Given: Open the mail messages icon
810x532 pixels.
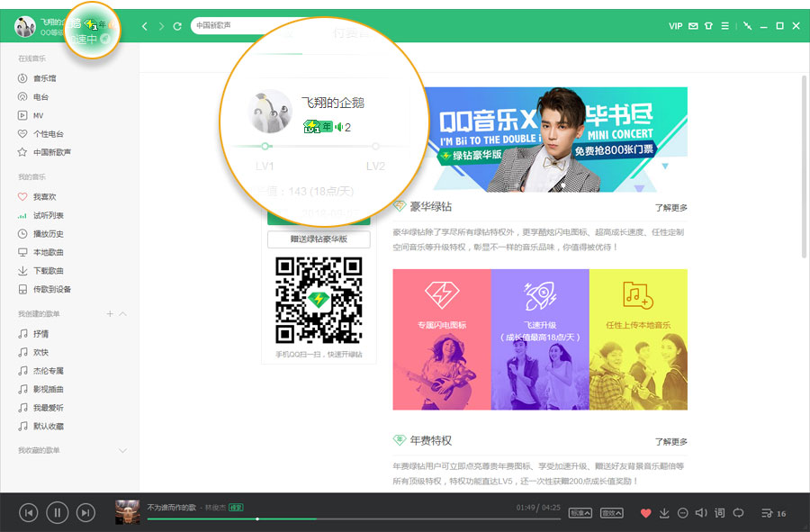Looking at the screenshot, I should point(693,26).
